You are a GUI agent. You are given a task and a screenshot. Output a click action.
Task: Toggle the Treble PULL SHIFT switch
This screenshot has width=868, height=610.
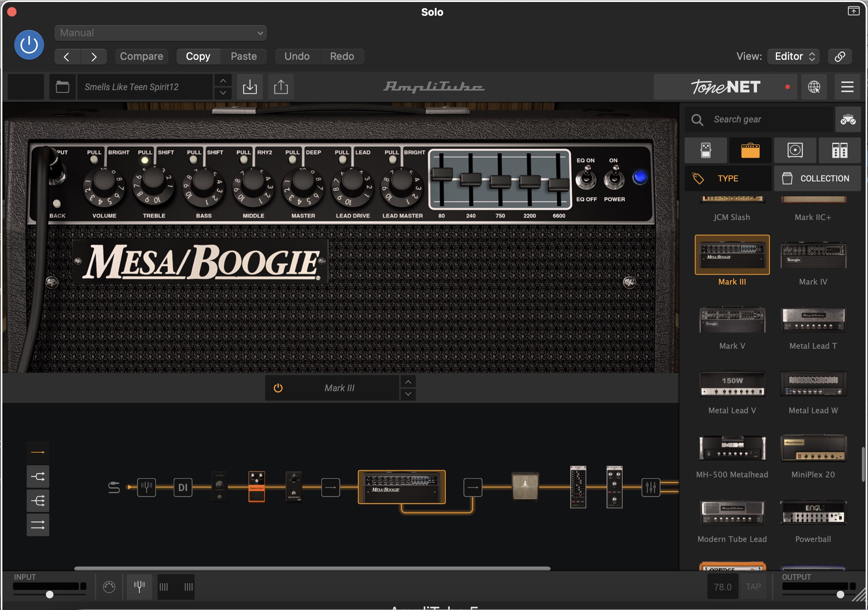145,160
